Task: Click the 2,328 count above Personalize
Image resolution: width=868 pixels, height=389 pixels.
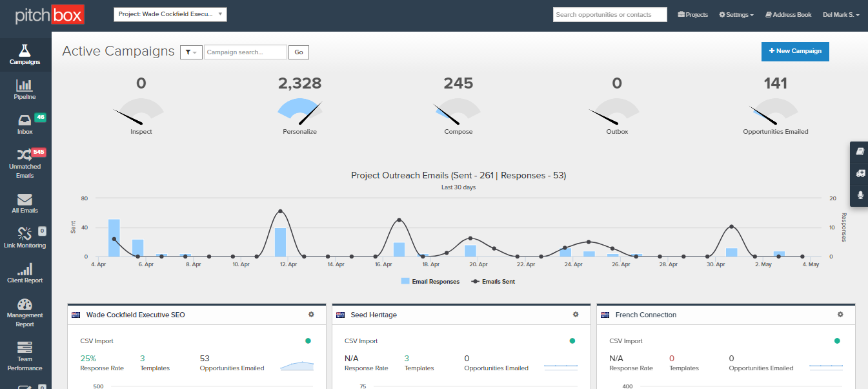Action: click(300, 83)
